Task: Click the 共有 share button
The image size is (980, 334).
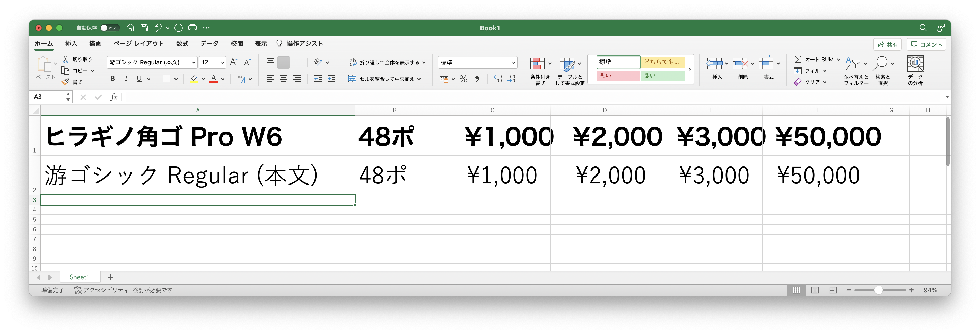Action: [x=888, y=45]
